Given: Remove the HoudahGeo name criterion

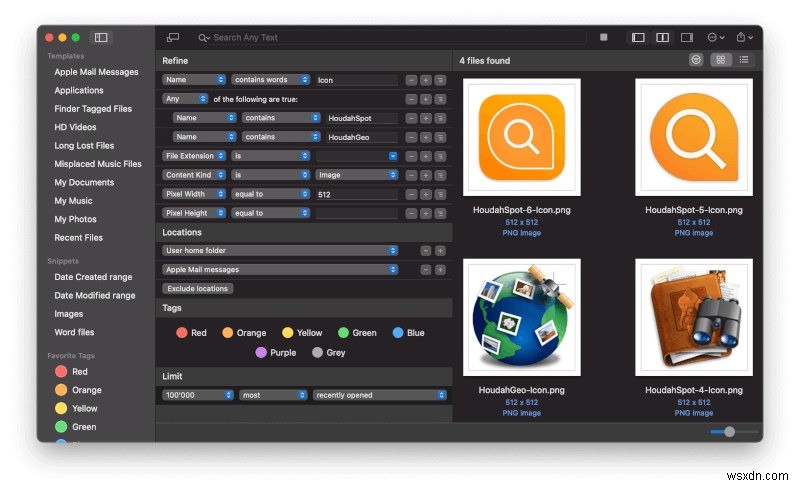Looking at the screenshot, I should point(411,137).
